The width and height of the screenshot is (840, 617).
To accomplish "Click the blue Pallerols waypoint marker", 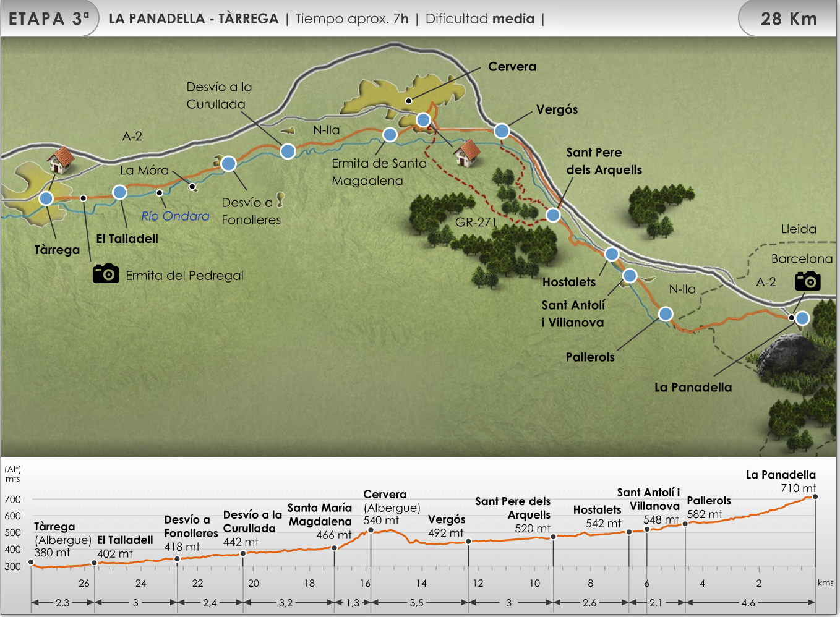I will [666, 314].
